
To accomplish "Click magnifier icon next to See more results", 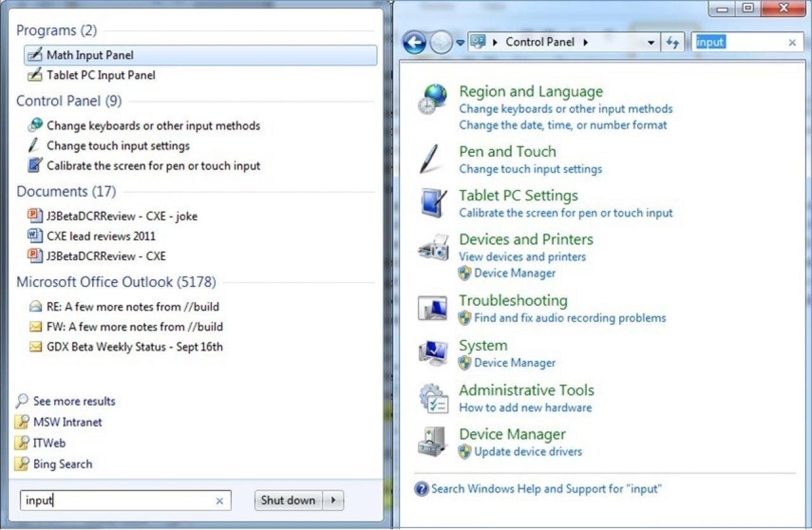I will click(x=22, y=401).
